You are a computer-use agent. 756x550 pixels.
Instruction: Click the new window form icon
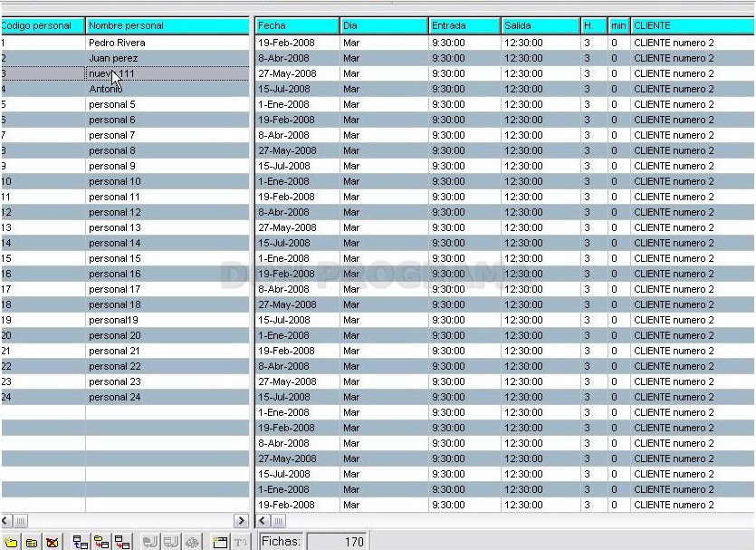pyautogui.click(x=220, y=542)
